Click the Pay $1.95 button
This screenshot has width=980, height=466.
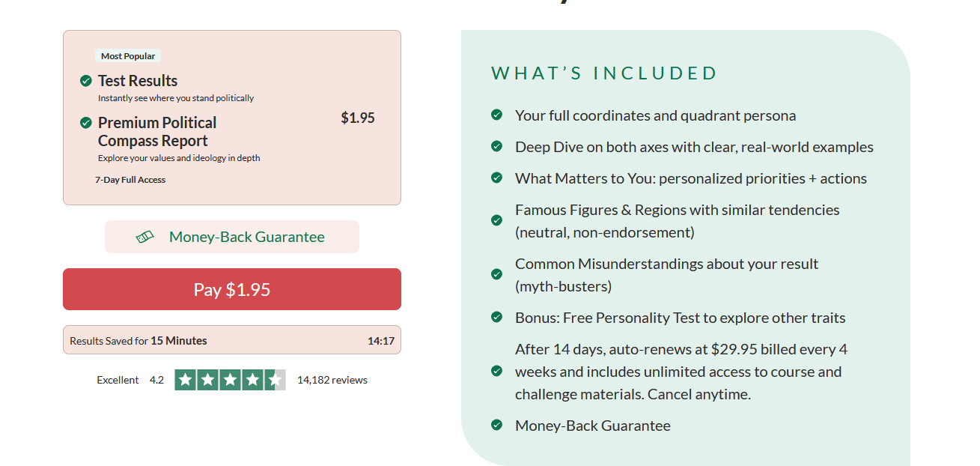(x=232, y=289)
